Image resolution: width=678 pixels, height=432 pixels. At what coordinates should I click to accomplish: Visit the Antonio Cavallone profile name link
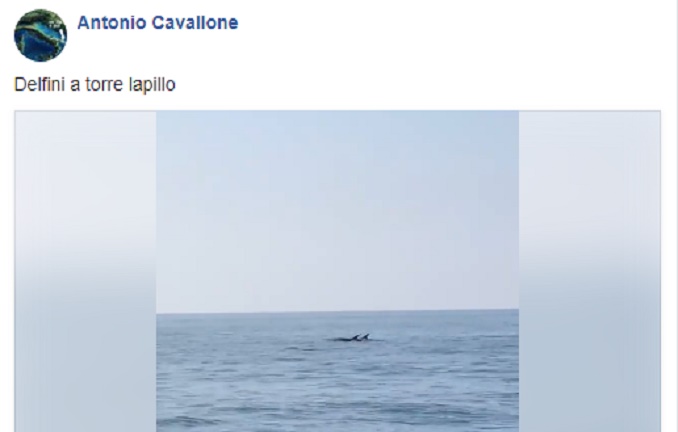(158, 23)
